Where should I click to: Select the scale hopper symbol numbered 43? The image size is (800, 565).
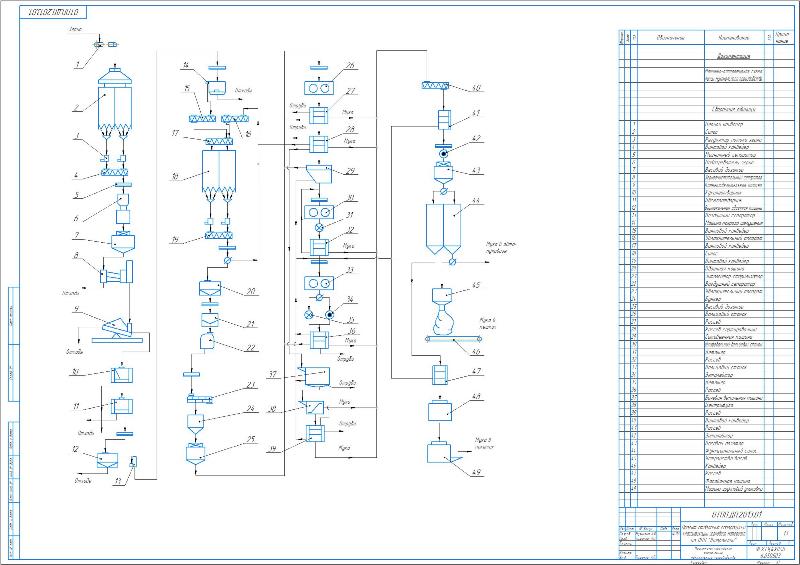(x=443, y=174)
